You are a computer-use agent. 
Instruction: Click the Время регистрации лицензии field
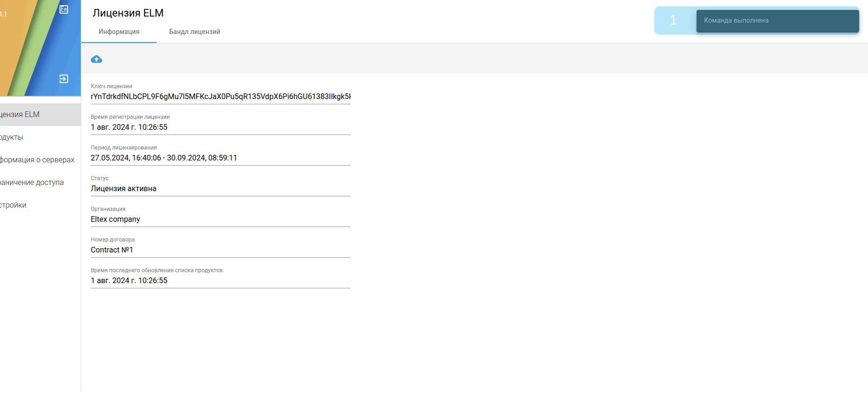tap(220, 127)
